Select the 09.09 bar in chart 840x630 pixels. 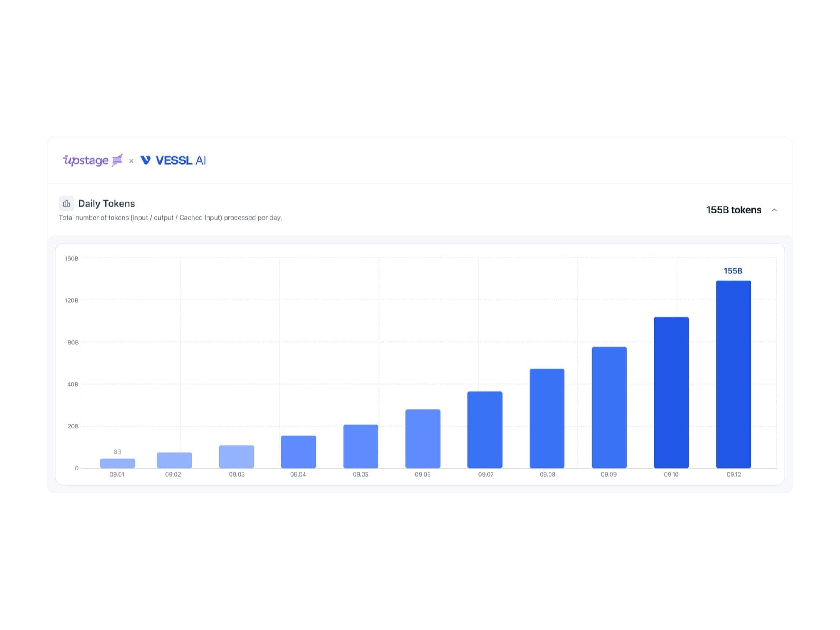tap(609, 407)
